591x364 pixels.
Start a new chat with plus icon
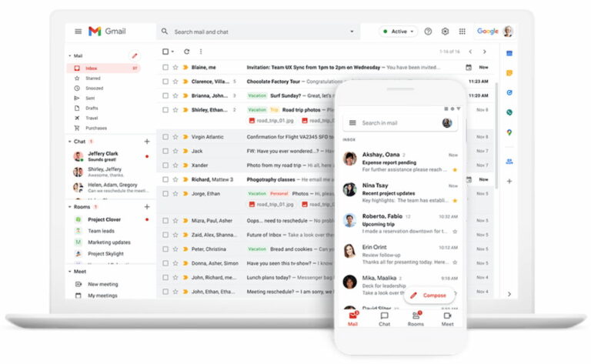(146, 142)
